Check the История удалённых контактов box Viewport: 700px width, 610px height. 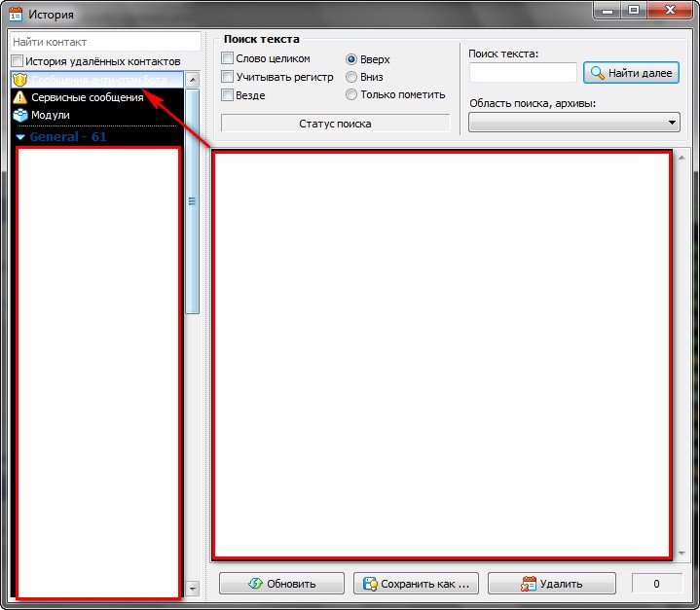pyautogui.click(x=18, y=61)
